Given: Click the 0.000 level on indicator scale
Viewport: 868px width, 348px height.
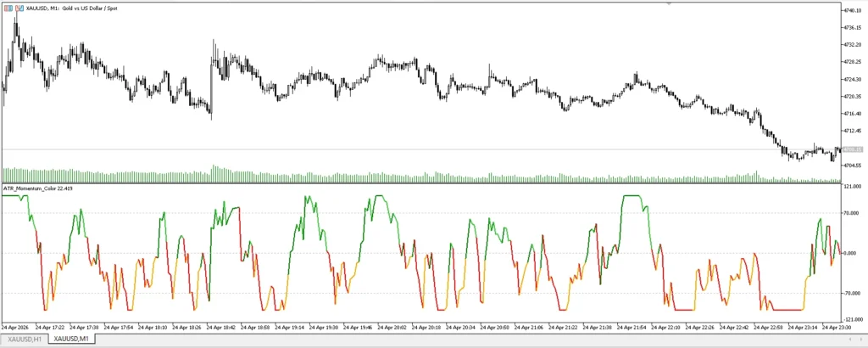Looking at the screenshot, I should click(x=850, y=253).
